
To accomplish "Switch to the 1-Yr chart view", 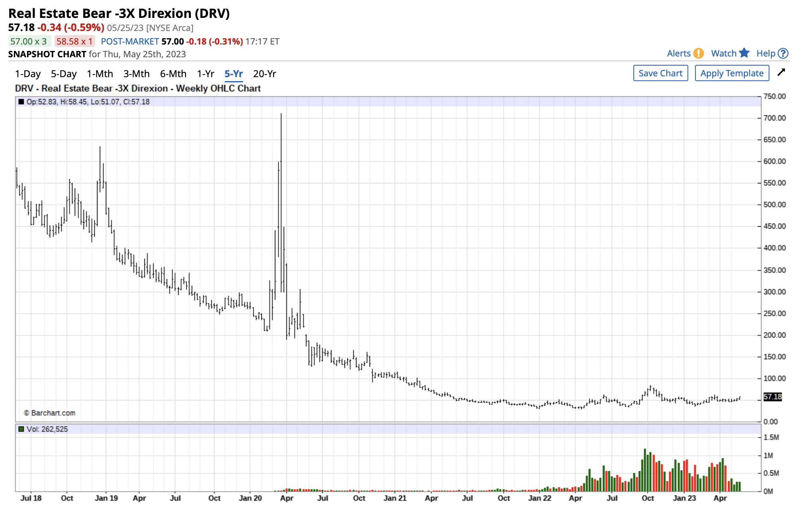I will point(206,74).
